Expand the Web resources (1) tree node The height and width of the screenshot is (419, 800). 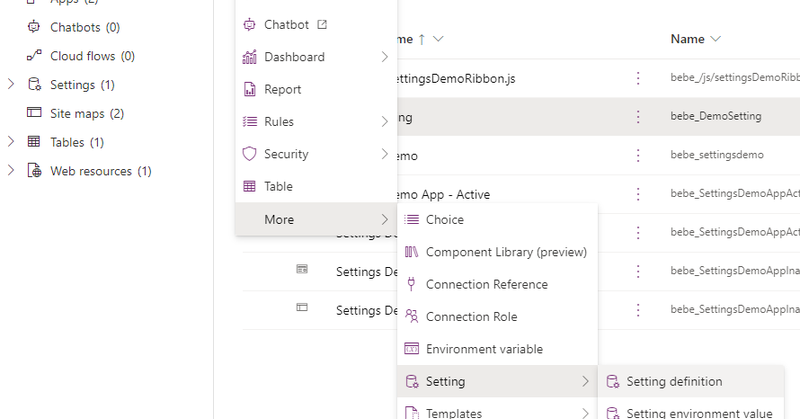[11, 170]
